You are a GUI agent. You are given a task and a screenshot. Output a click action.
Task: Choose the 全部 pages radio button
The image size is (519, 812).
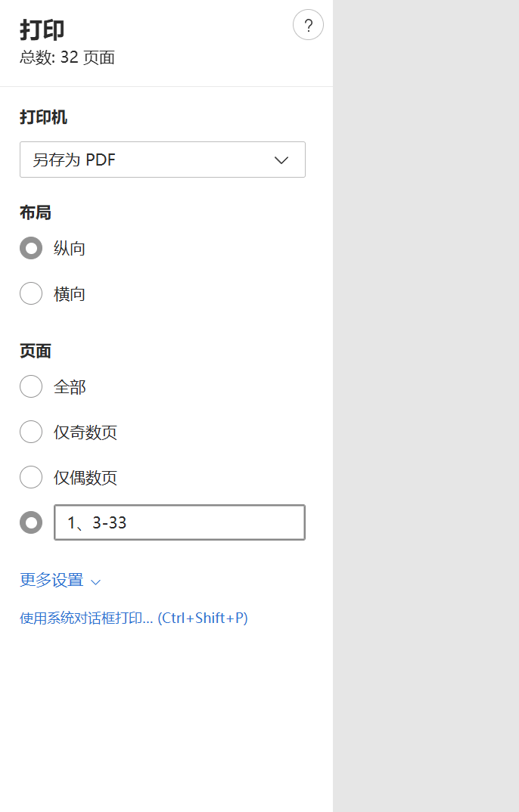[x=31, y=386]
